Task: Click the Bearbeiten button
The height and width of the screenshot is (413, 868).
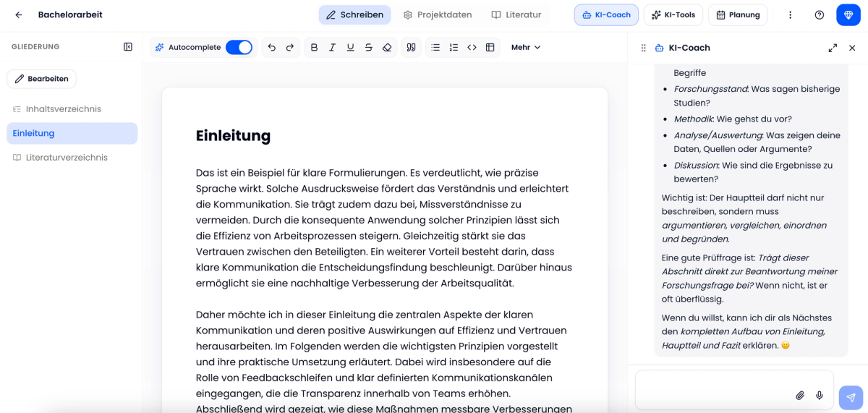Action: (x=41, y=79)
